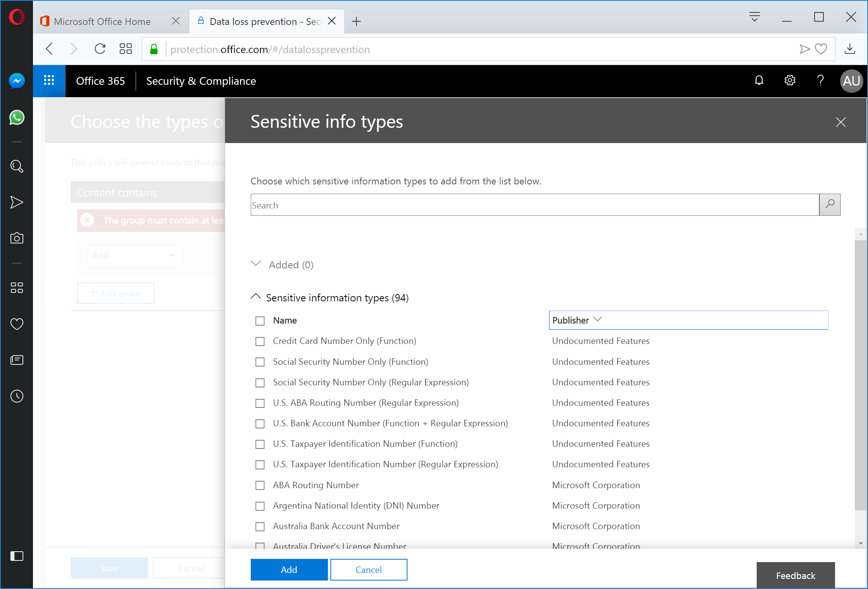The height and width of the screenshot is (589, 868).
Task: Click the notifications bell icon
Action: (759, 81)
